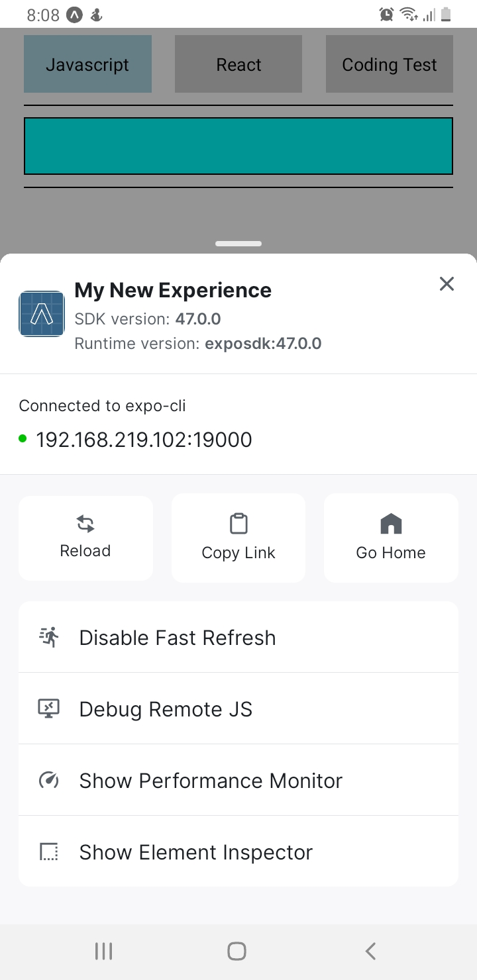This screenshot has height=980, width=477.
Task: Copy Link to the clipboard
Action: (x=238, y=538)
